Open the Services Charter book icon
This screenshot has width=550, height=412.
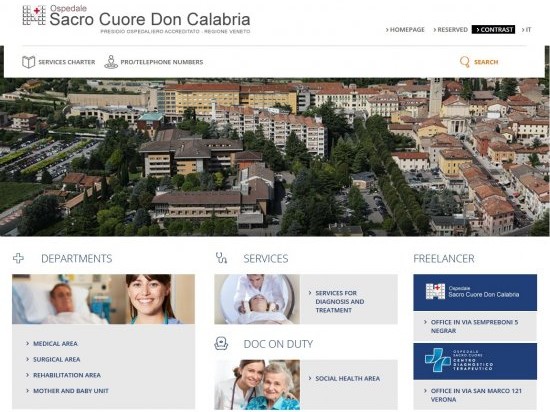tap(28, 62)
